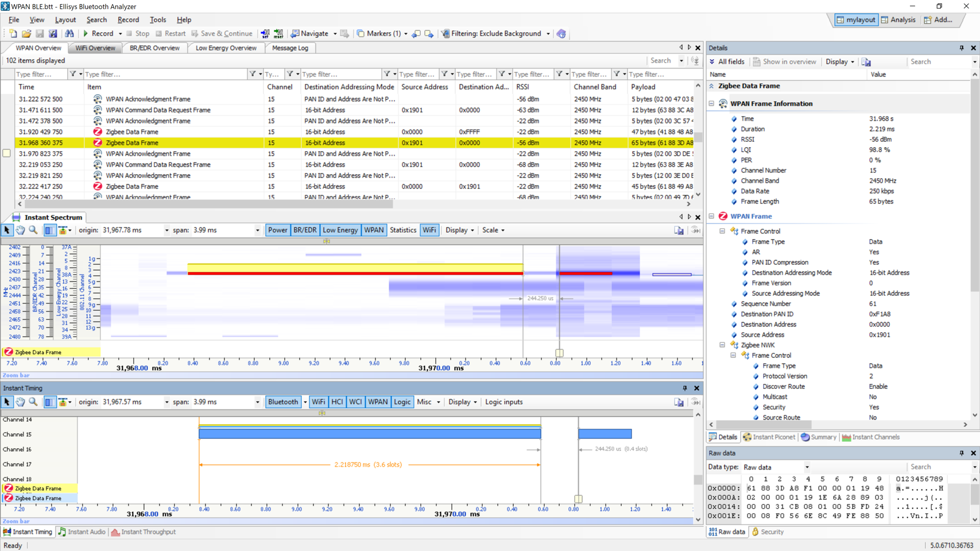Click the pin icon on Details panel

962,48
